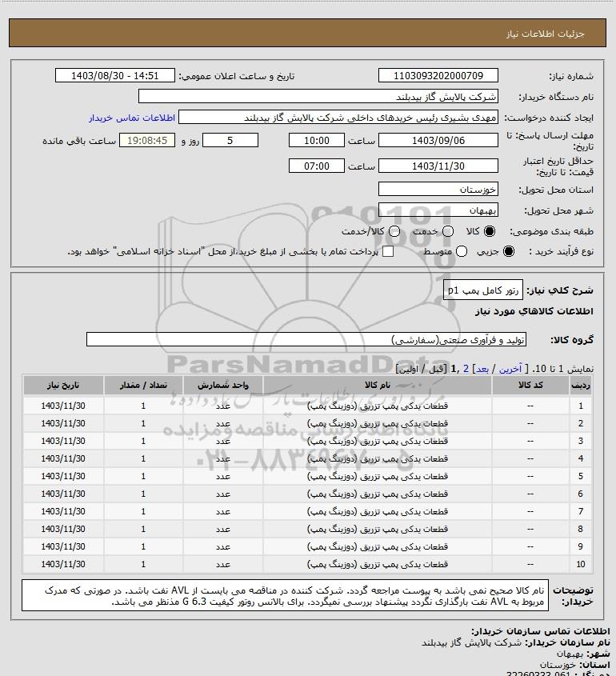Select item name in row 2
The width and height of the screenshot is (616, 676).
377,423
